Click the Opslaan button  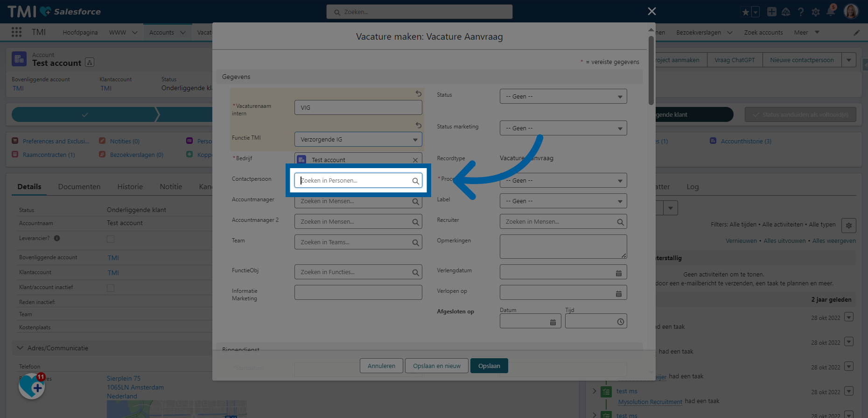[489, 366]
